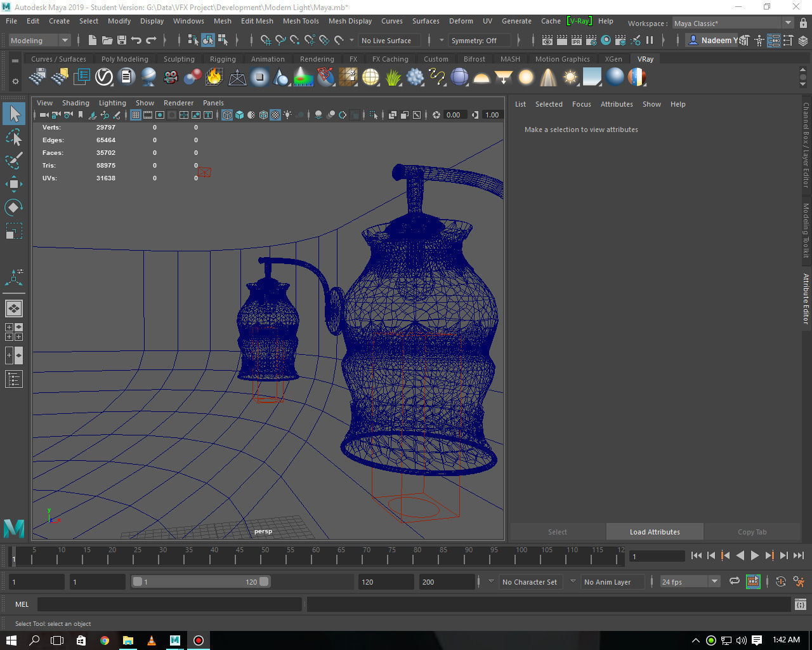The height and width of the screenshot is (650, 812).
Task: Select the Select Tool arrow in toolbox
Action: [14, 114]
